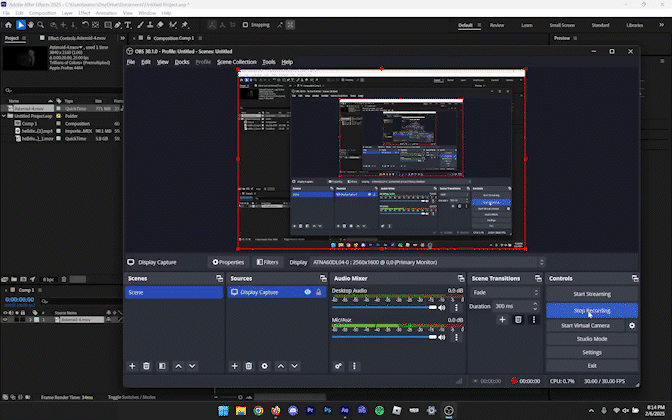The image size is (672, 420).
Task: Move source down in Sources dock
Action: pyautogui.click(x=294, y=366)
